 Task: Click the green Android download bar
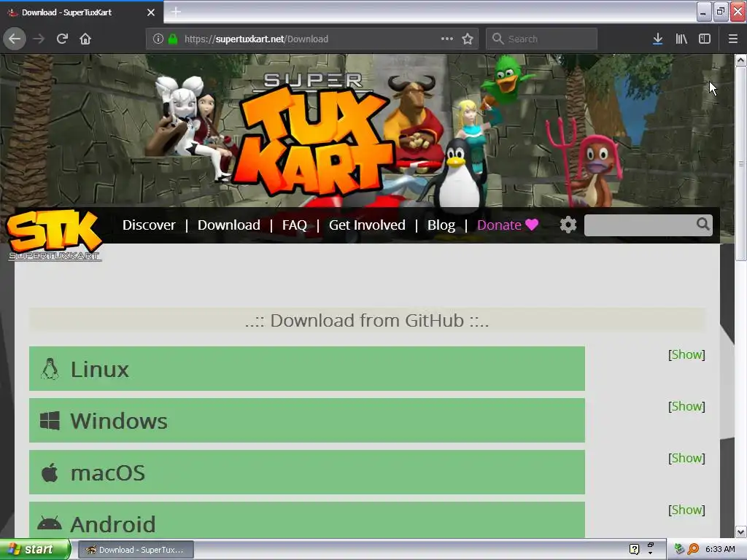click(307, 520)
